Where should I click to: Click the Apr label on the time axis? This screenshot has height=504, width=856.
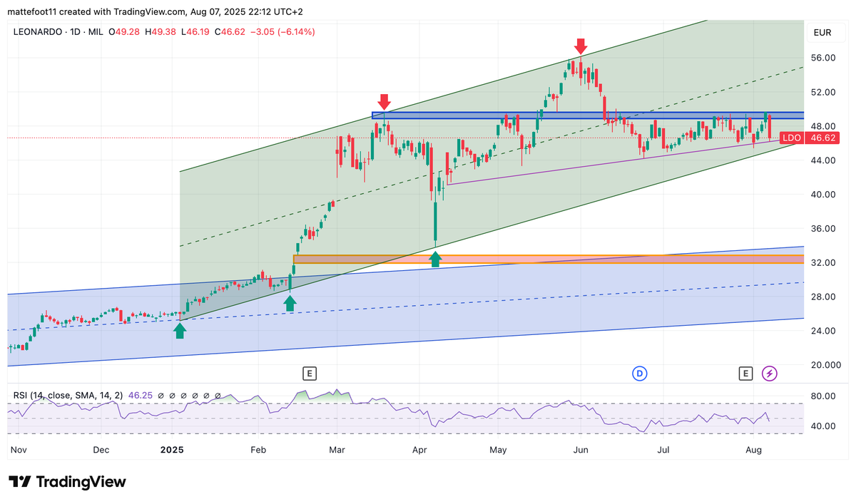coord(419,451)
